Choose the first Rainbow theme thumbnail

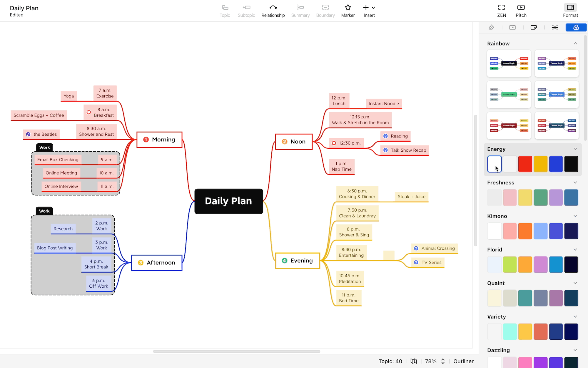(x=509, y=63)
